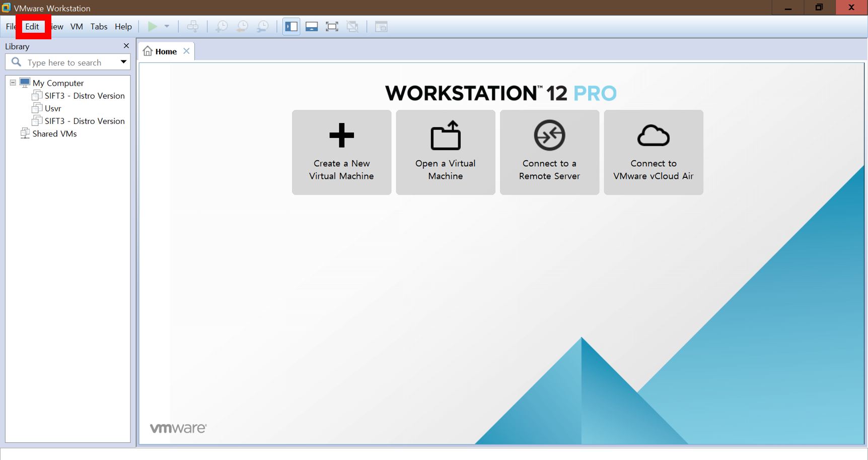Open the Edit menu
The width and height of the screenshot is (868, 460).
click(x=32, y=27)
